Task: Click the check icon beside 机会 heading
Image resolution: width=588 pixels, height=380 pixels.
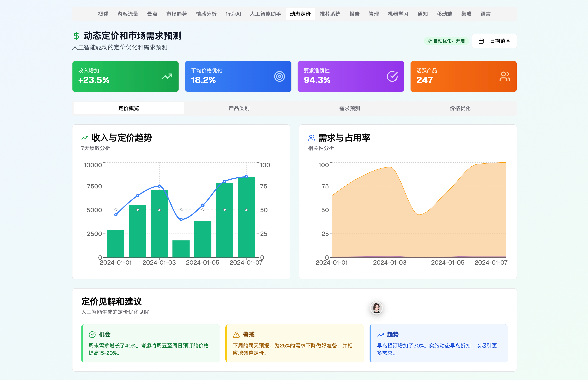Action: pos(92,335)
